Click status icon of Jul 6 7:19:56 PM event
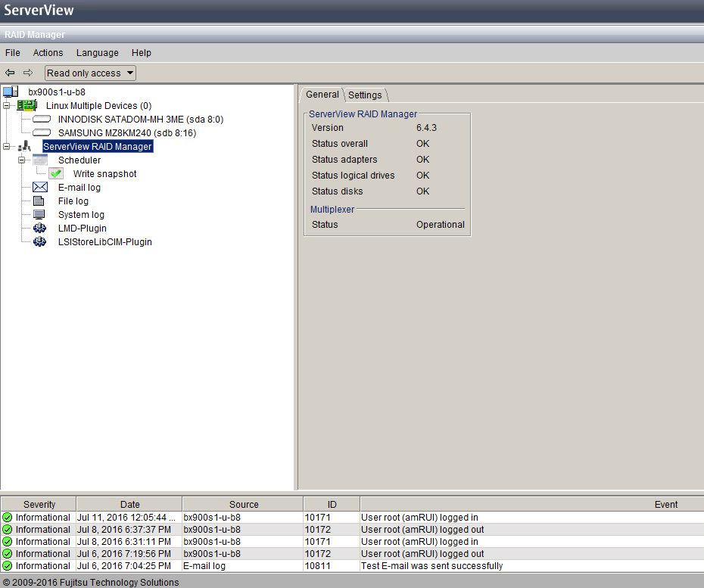Image resolution: width=704 pixels, height=588 pixels. coord(7,554)
